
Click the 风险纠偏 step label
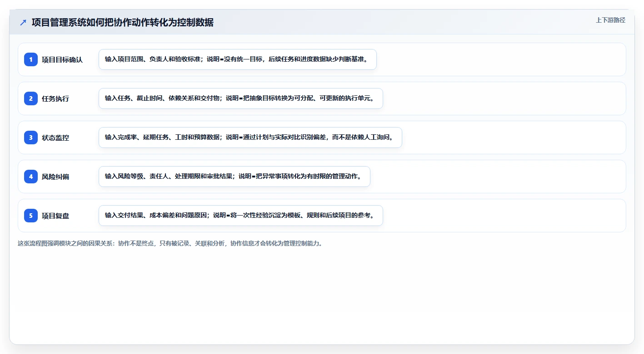point(55,177)
